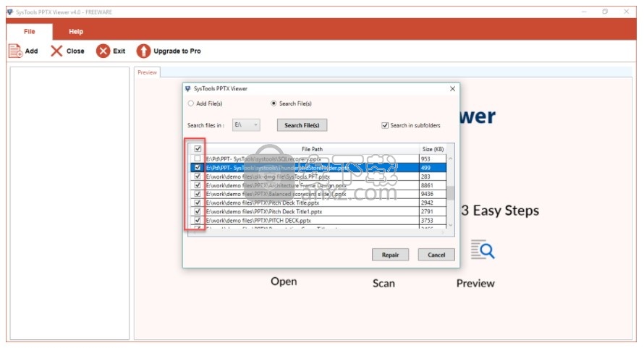Click the Scan step label

[384, 284]
